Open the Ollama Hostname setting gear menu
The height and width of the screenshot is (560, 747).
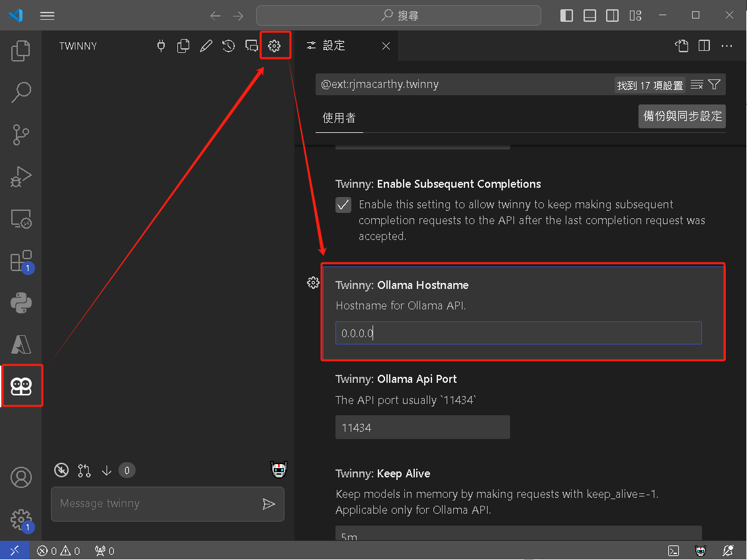(x=313, y=283)
